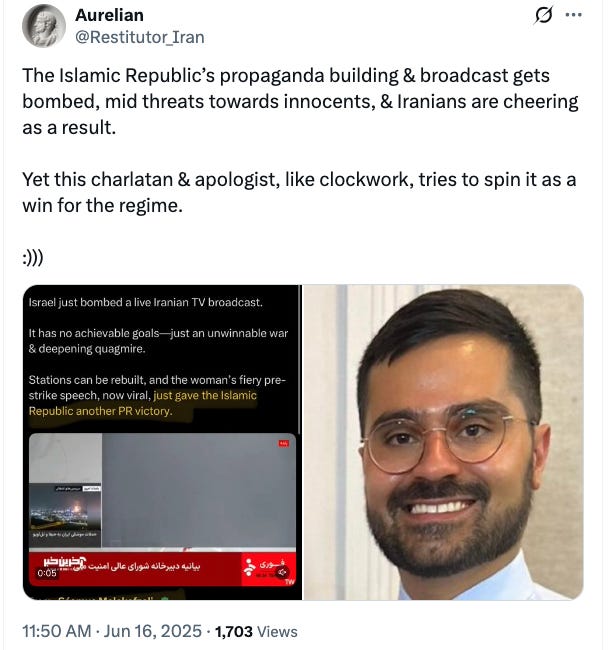Click the yellow highlighted PR victory text

point(143,403)
